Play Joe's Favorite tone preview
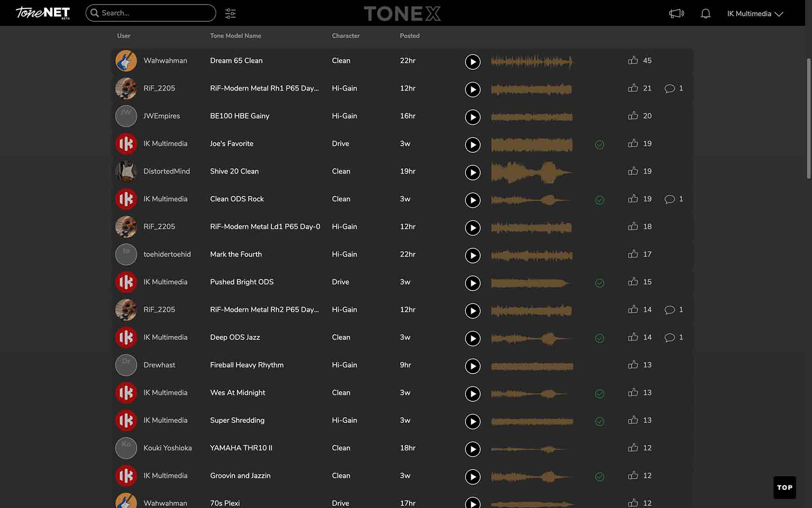The height and width of the screenshot is (508, 812). pyautogui.click(x=473, y=145)
